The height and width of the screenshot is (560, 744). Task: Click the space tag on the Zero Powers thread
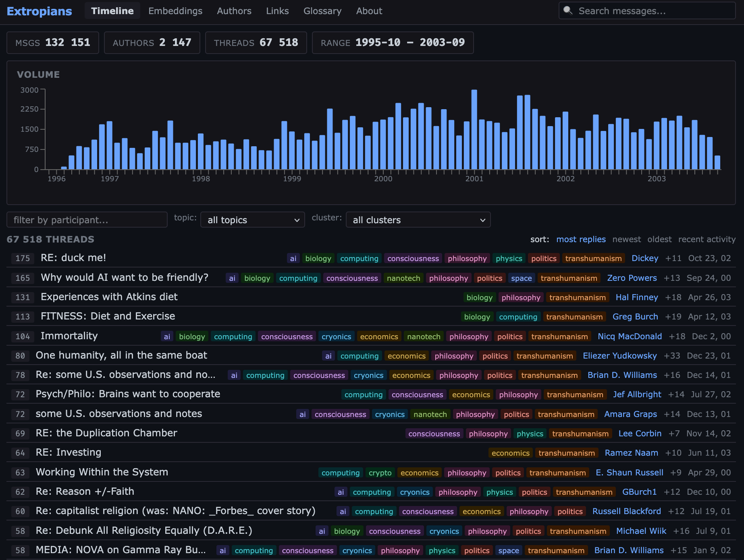coord(521,278)
